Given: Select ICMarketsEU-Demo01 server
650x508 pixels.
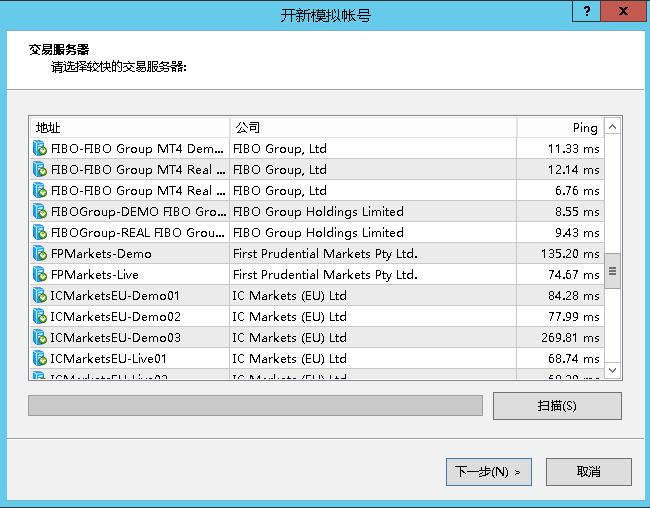Looking at the screenshot, I should 115,296.
